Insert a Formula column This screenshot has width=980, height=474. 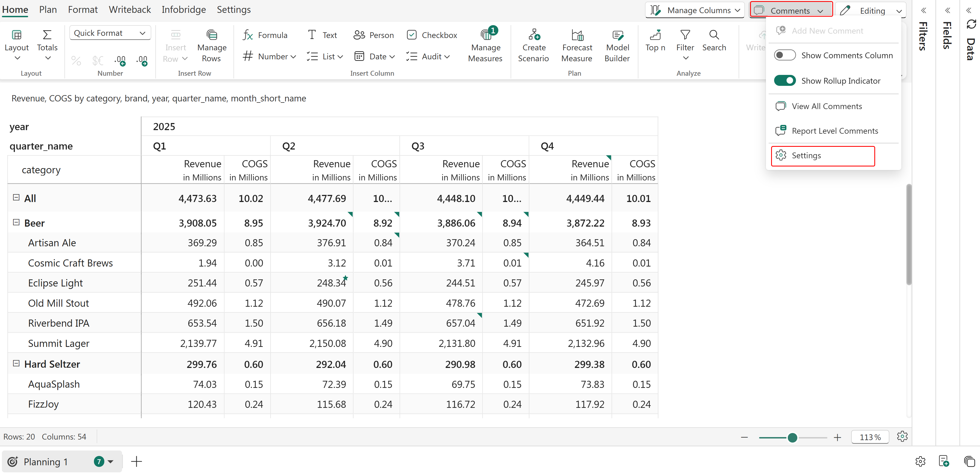coord(265,35)
